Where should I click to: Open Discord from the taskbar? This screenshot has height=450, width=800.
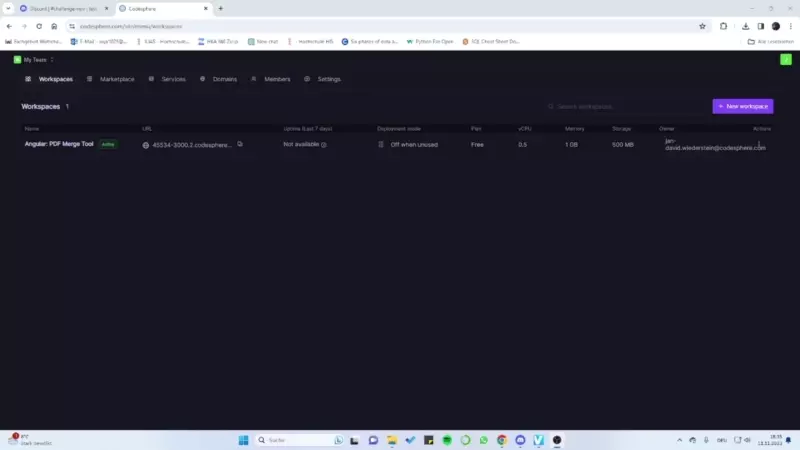(520, 440)
